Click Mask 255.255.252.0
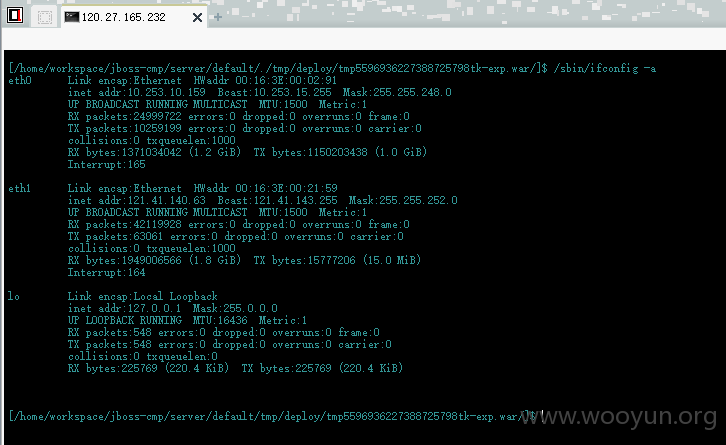 pos(403,201)
